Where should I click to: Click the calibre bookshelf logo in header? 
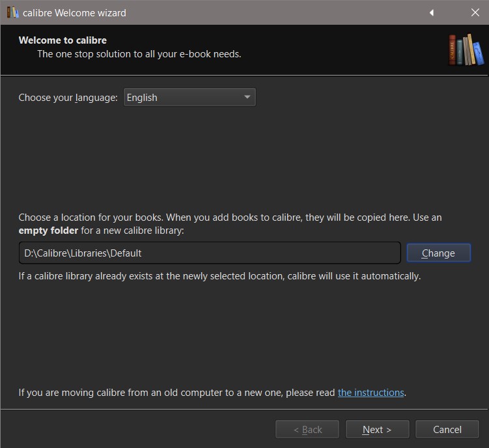click(466, 50)
